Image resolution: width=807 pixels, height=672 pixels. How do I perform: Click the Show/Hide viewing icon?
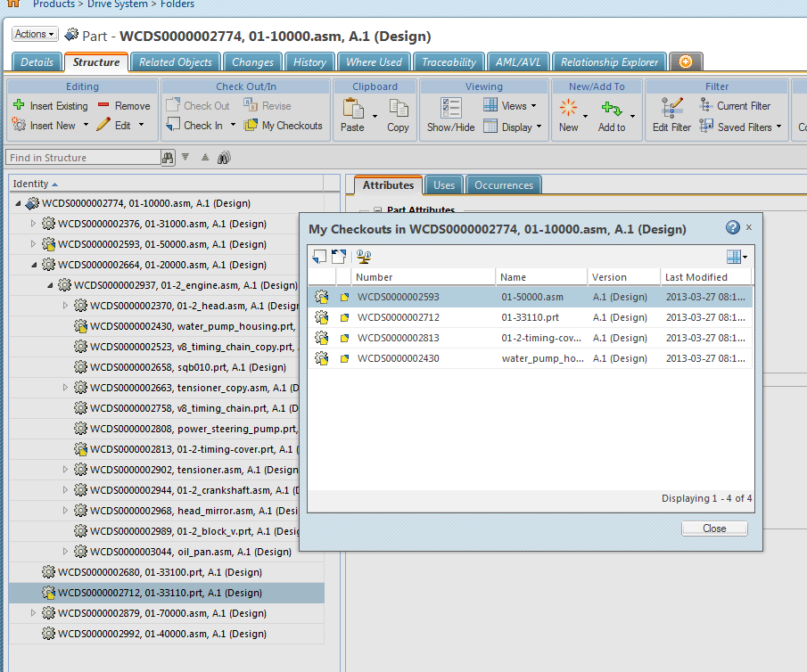click(450, 108)
